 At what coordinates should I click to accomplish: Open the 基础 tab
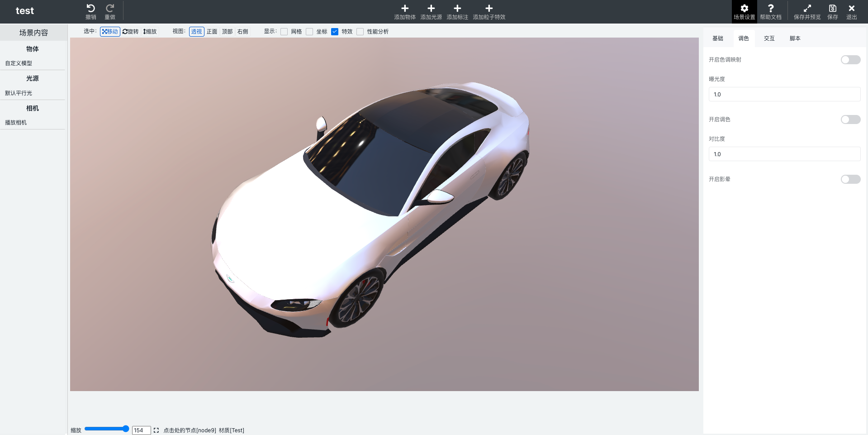click(x=718, y=38)
